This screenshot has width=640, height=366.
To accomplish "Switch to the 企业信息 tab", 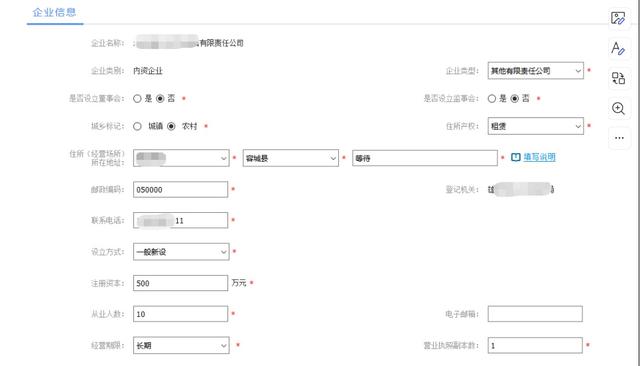I will point(55,12).
